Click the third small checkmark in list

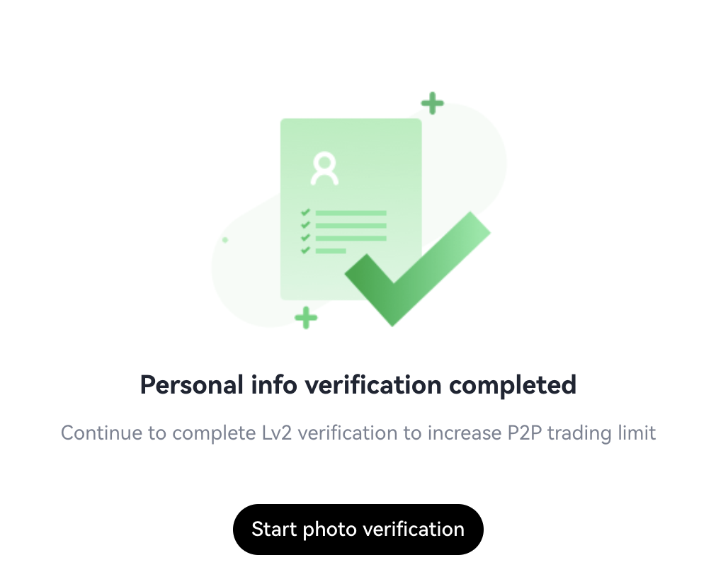(305, 238)
